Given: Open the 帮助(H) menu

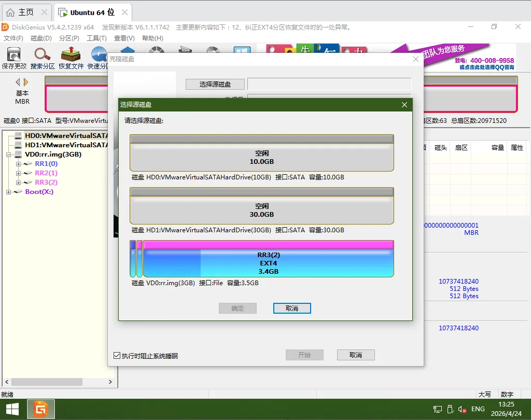Looking at the screenshot, I should [152, 38].
